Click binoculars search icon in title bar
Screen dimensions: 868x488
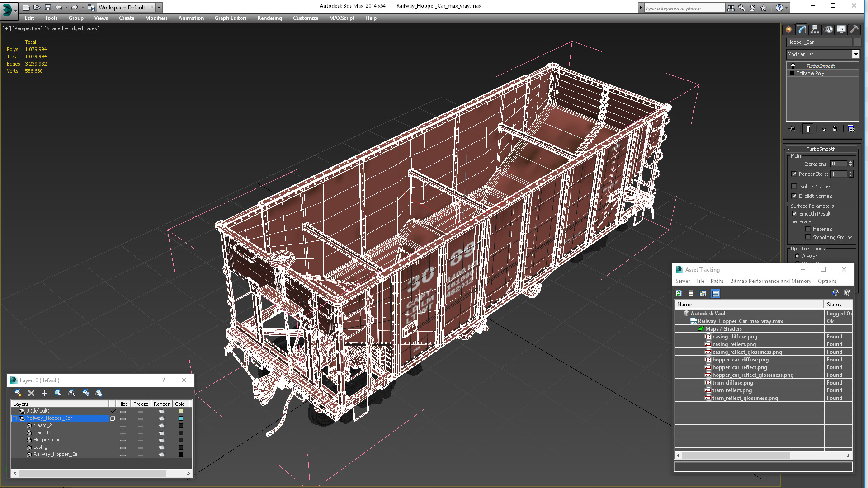731,8
